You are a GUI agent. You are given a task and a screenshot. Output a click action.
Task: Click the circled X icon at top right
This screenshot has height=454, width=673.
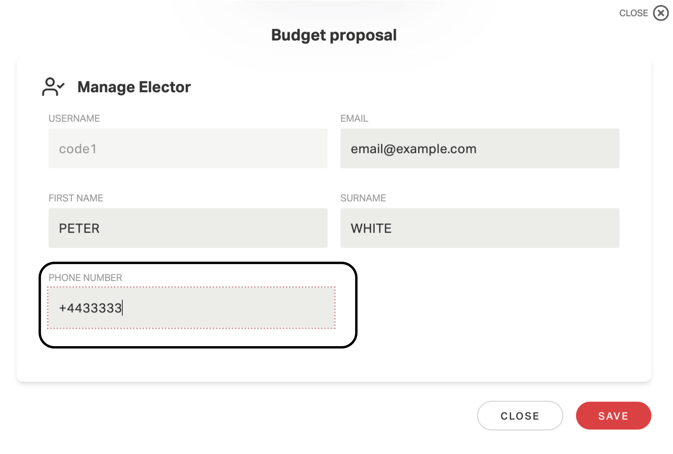point(661,13)
